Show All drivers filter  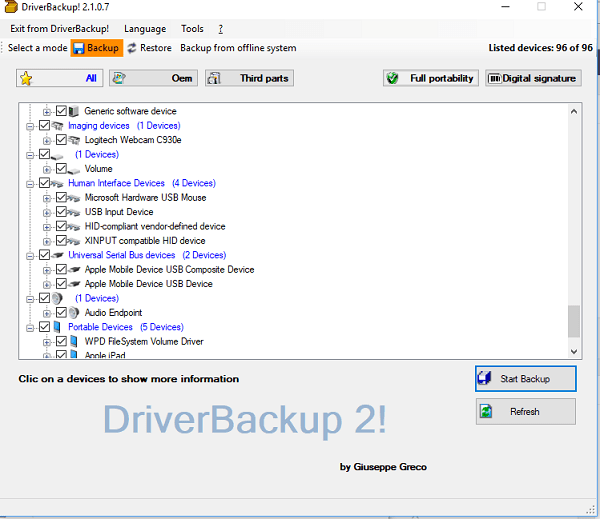click(x=60, y=78)
